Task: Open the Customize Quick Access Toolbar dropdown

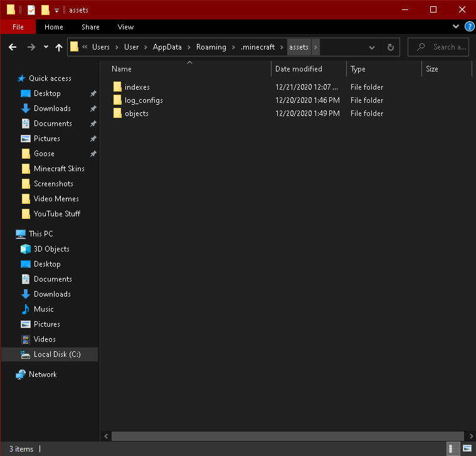Action: (56, 10)
